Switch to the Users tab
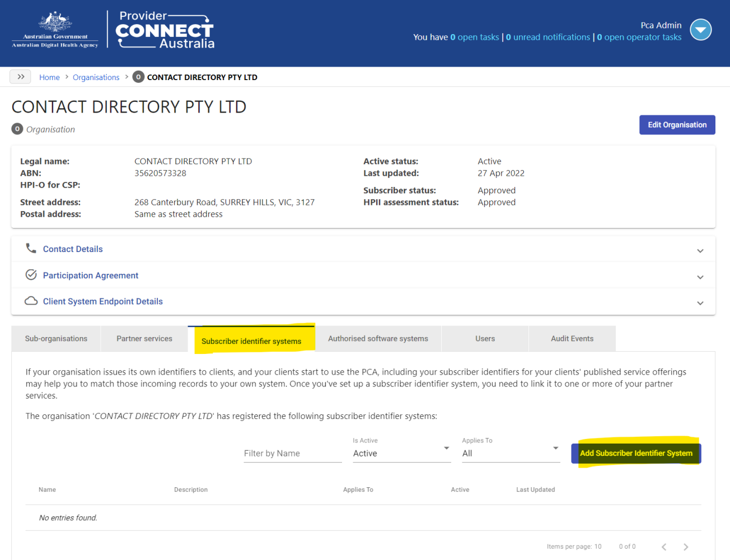 pyautogui.click(x=485, y=338)
